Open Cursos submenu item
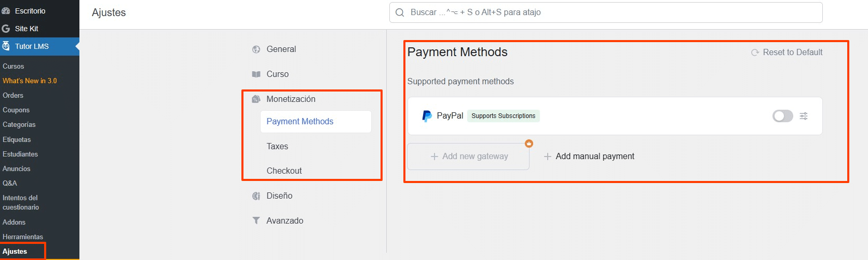 coord(13,67)
